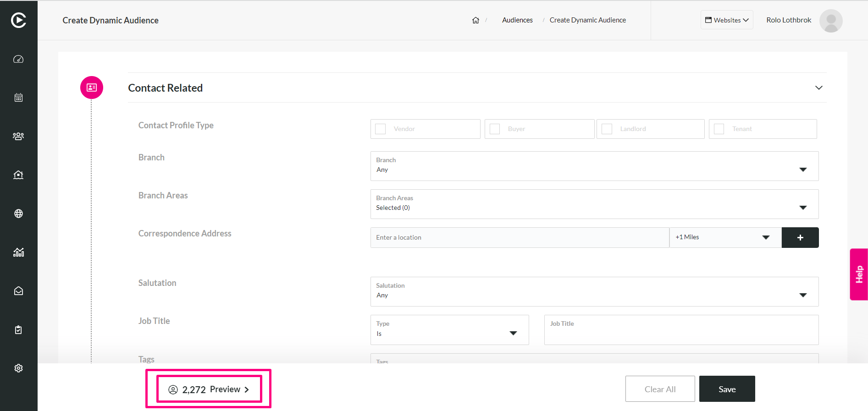The width and height of the screenshot is (868, 411).
Task: Collapse the Contact Related section chevron
Action: [x=818, y=88]
